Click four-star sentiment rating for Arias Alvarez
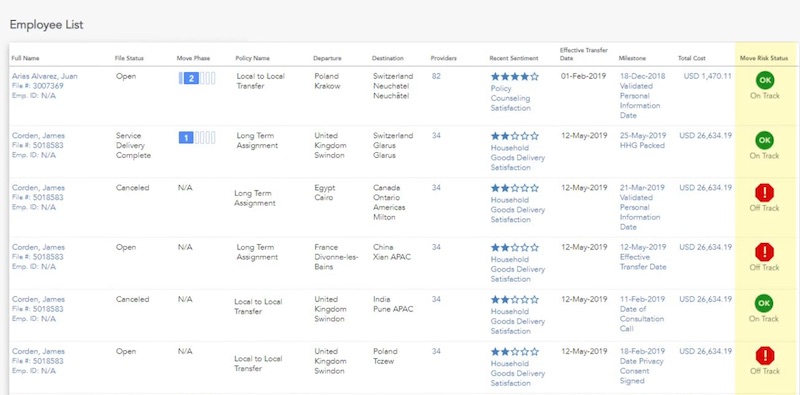This screenshot has width=800, height=395. pos(514,77)
